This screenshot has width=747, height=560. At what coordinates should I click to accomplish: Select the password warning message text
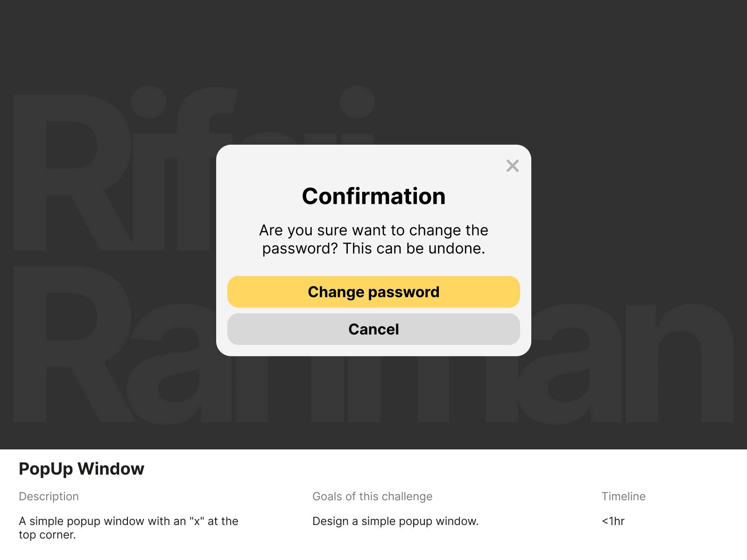point(373,239)
